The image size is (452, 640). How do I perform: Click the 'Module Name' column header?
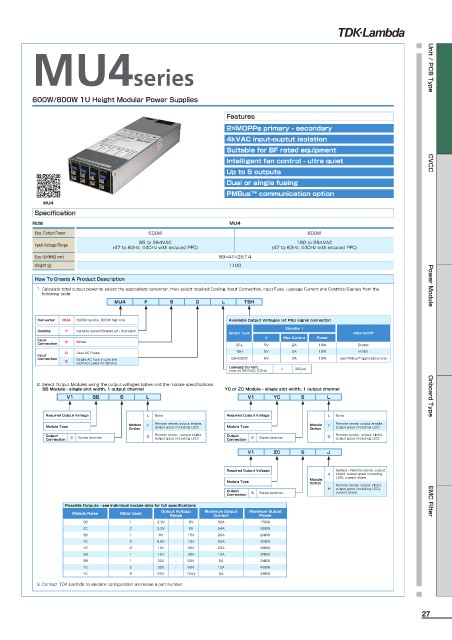tap(85, 513)
